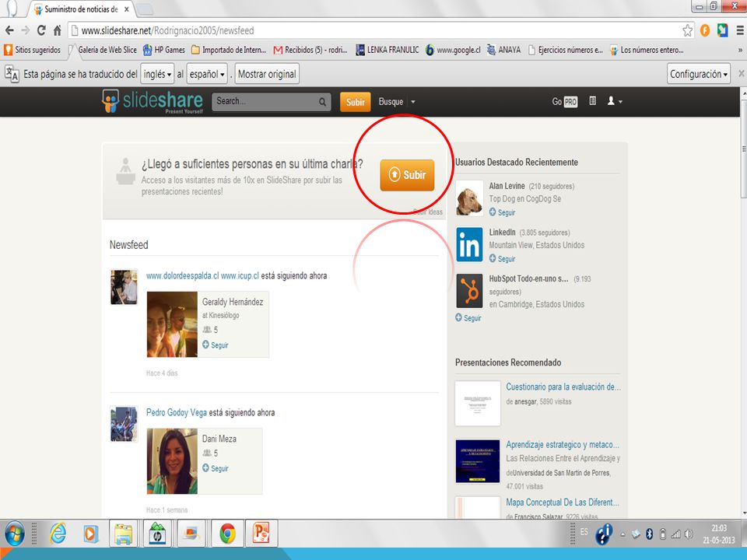Click the Windows Start button
The width and height of the screenshot is (747, 560).
[15, 534]
